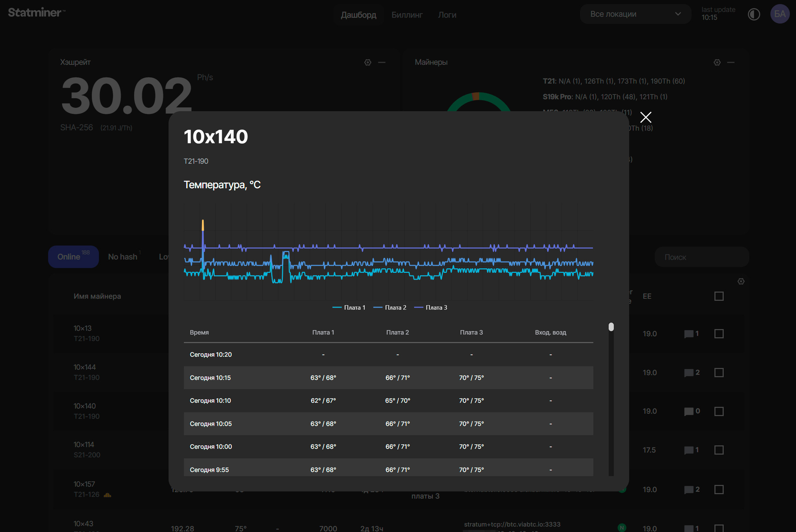The height and width of the screenshot is (532, 796).
Task: Click the Statminer logo
Action: [x=37, y=13]
